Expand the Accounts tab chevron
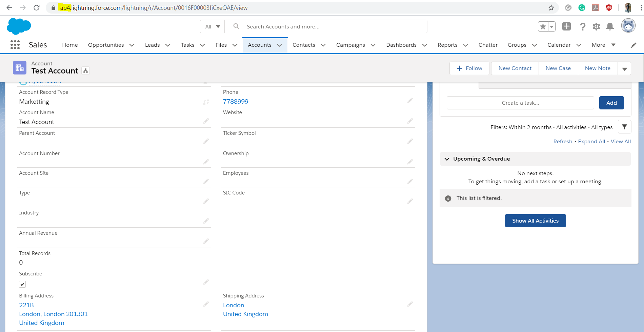This screenshot has width=644, height=332. [x=280, y=45]
